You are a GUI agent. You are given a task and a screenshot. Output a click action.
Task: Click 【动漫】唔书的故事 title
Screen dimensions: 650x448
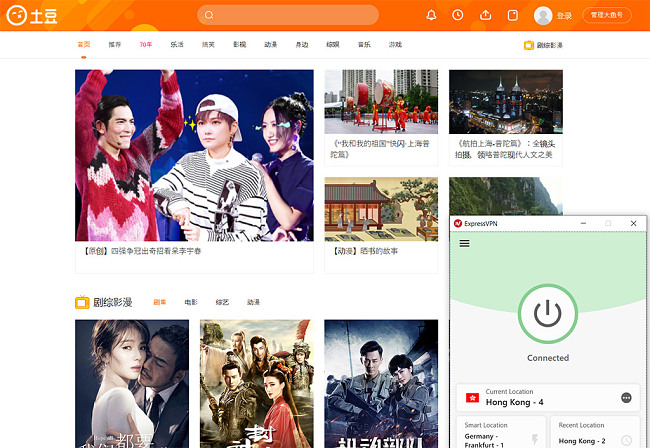365,251
